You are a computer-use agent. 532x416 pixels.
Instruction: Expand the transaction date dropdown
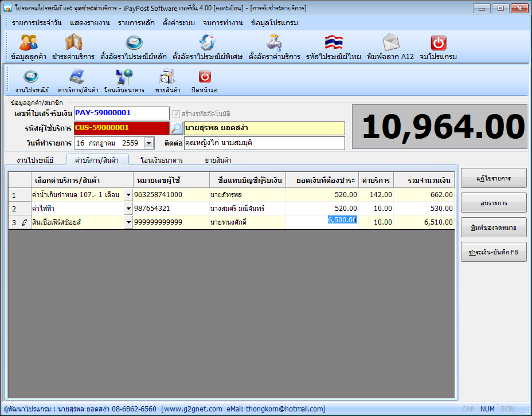[148, 143]
